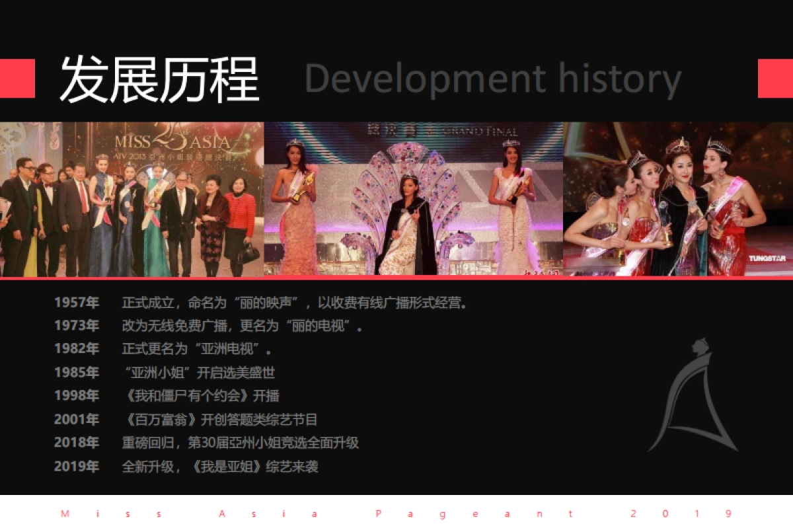The image size is (793, 532).
Task: Select the red accent bar left of title
Action: coord(17,79)
